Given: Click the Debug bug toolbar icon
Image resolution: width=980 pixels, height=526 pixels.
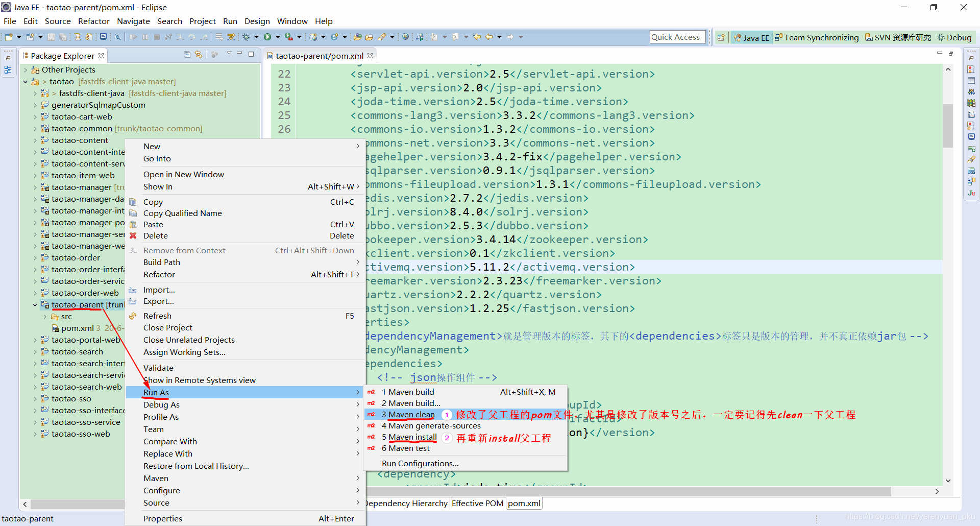Looking at the screenshot, I should tap(247, 37).
